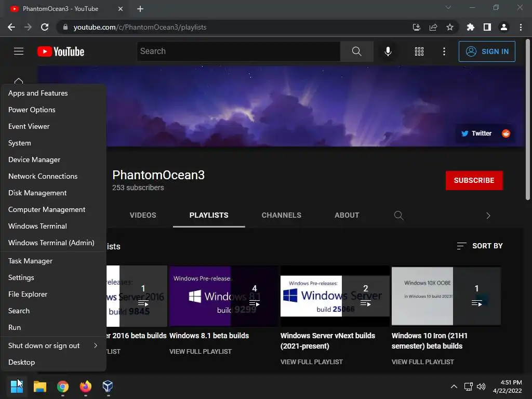Viewport: 532px width, 399px height.
Task: Click Chrome icon on taskbar
Action: click(63, 386)
